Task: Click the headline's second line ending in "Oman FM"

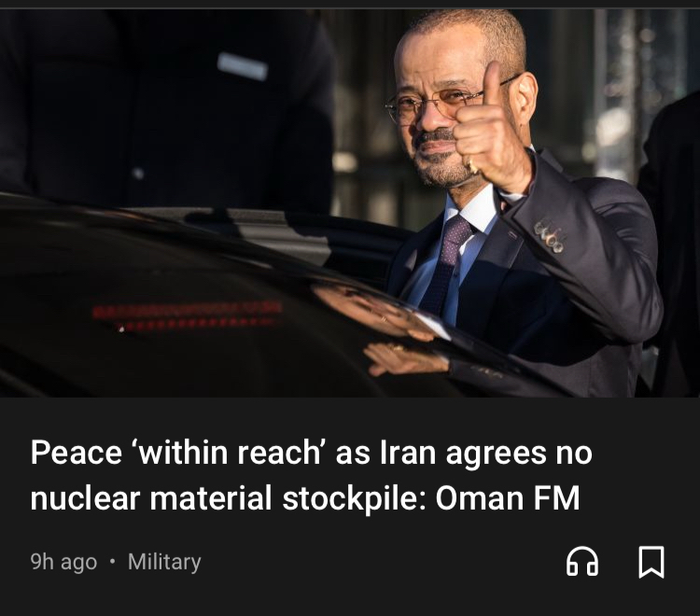Action: coord(305,498)
